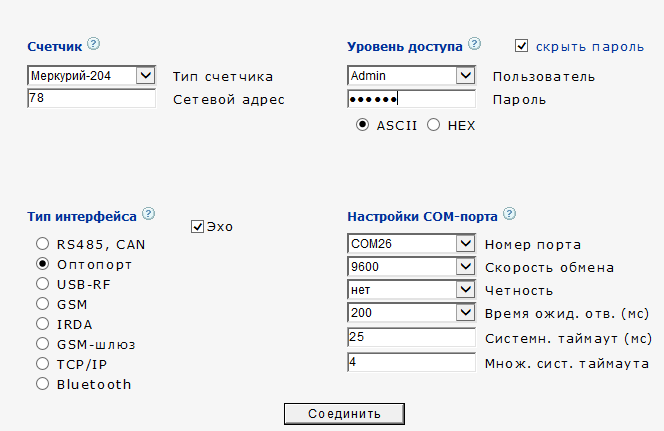This screenshot has width=664, height=431.
Task: Expand the Меркурий-204 meter type dropdown
Action: click(91, 76)
